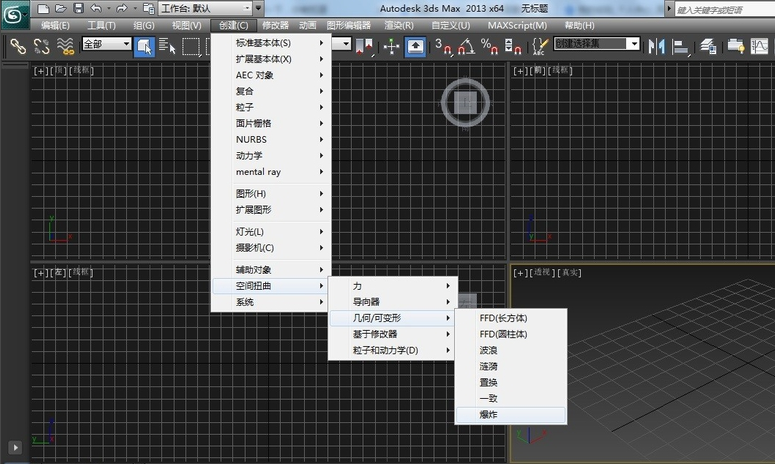Image resolution: width=775 pixels, height=464 pixels.
Task: Click the project folder icon in quick access bar
Action: [149, 8]
